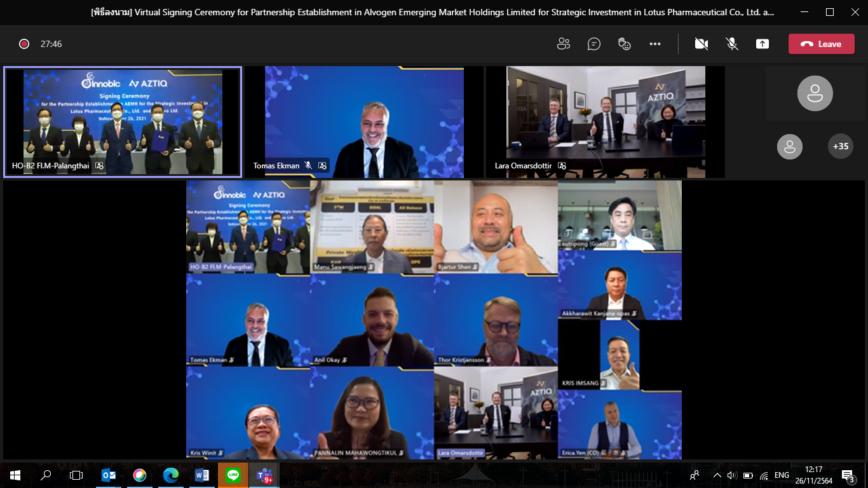Open Word from the taskbar
This screenshot has height=488, width=868.
point(201,475)
